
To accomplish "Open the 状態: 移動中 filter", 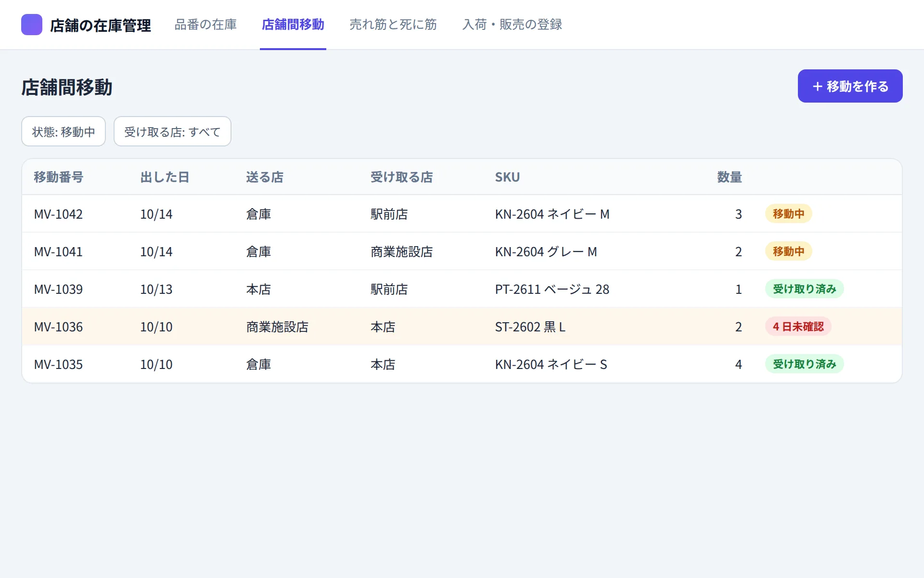I will (64, 131).
